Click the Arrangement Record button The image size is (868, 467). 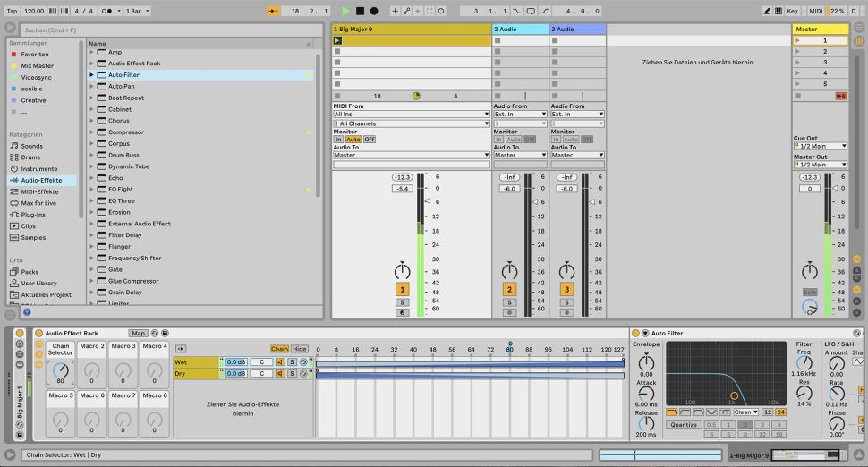(373, 11)
